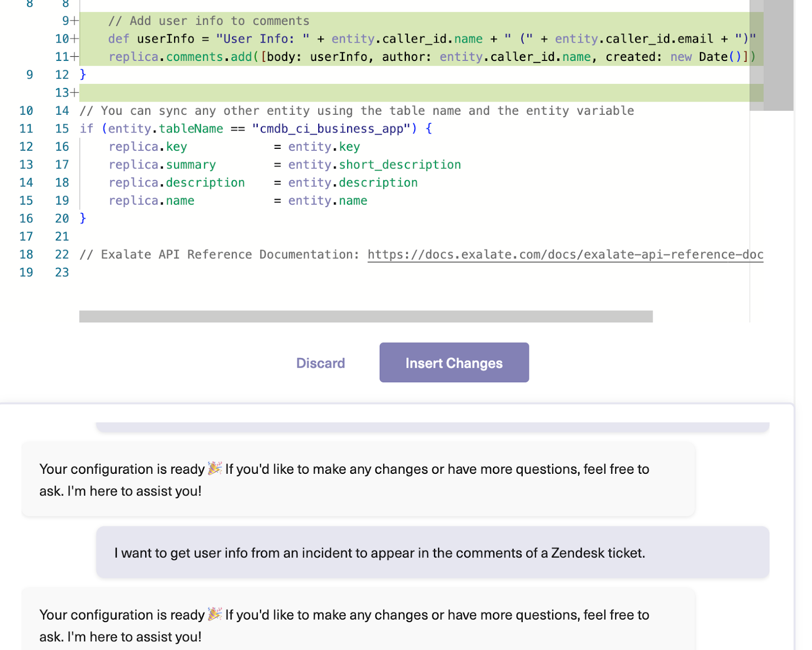Click the 'replica.comments.add' code line
812x650 pixels.
click(x=432, y=57)
